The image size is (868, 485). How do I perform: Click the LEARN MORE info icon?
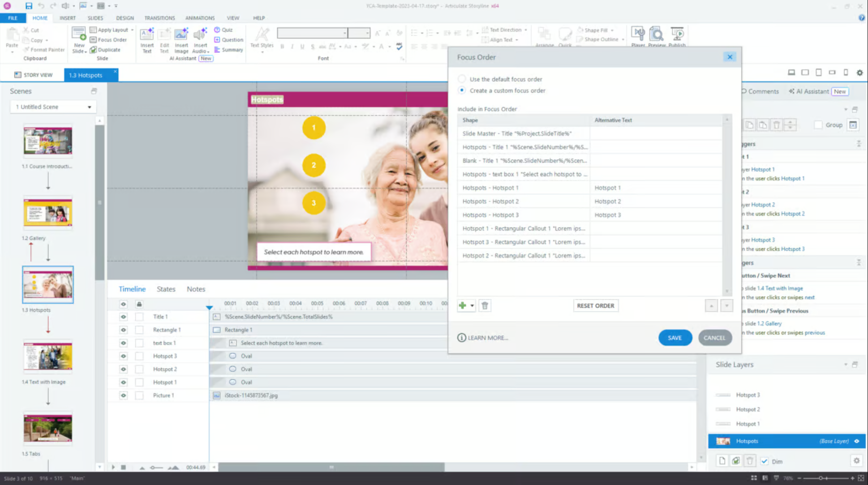(x=461, y=338)
